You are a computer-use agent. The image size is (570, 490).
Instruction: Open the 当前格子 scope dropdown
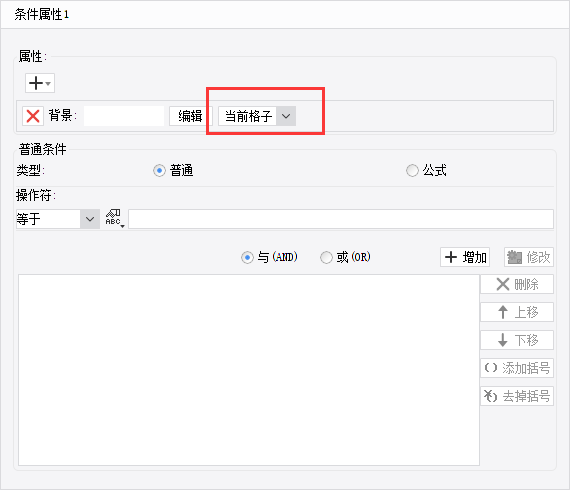pyautogui.click(x=257, y=116)
